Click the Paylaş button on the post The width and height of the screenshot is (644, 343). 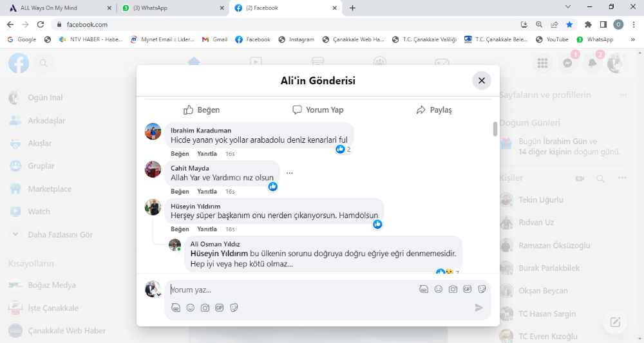pos(434,110)
